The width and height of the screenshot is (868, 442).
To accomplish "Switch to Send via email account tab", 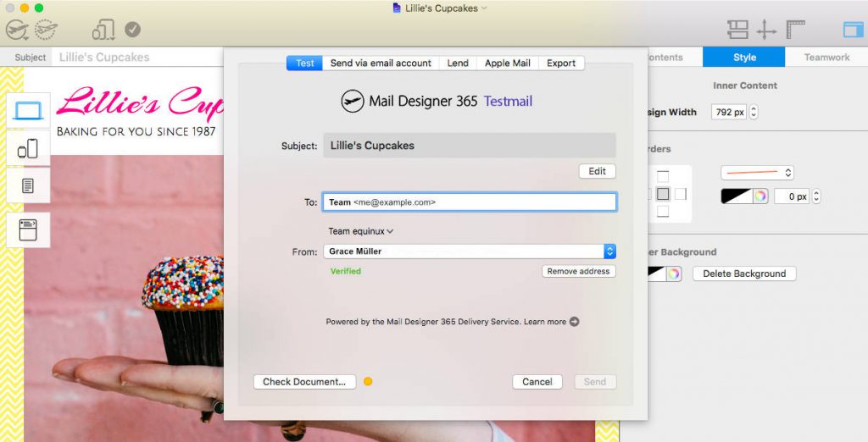I will 381,63.
